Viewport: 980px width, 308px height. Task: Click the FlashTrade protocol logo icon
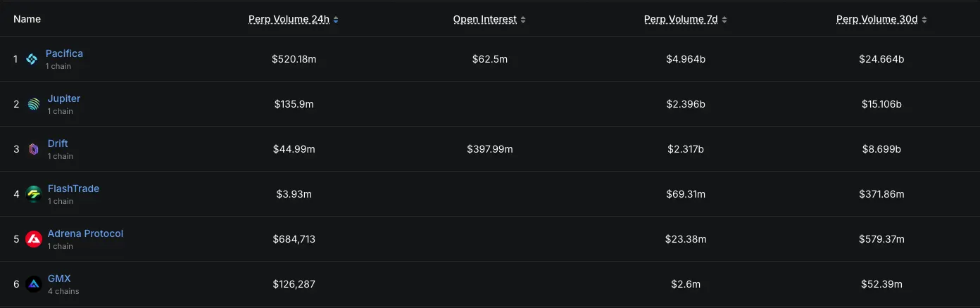(34, 194)
